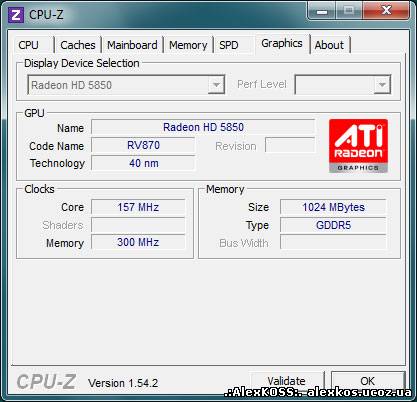This screenshot has width=417, height=402.
Task: Open the Perf Level dropdown
Action: coord(343,85)
